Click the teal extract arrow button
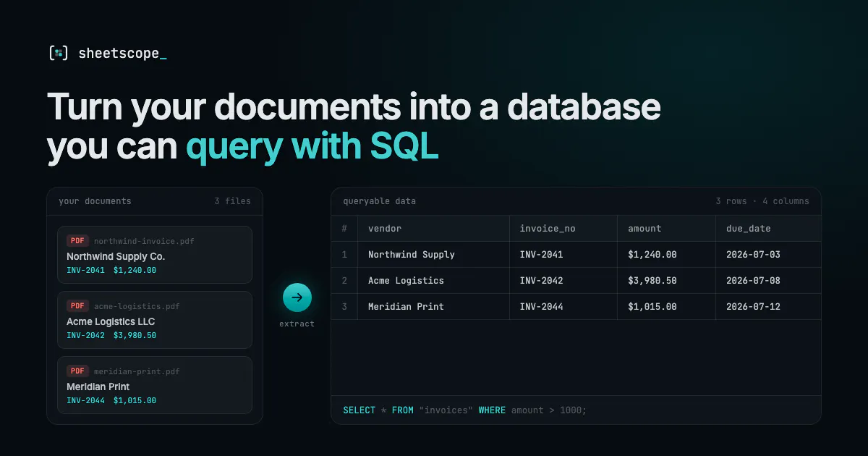This screenshot has width=868, height=456. pyautogui.click(x=297, y=297)
